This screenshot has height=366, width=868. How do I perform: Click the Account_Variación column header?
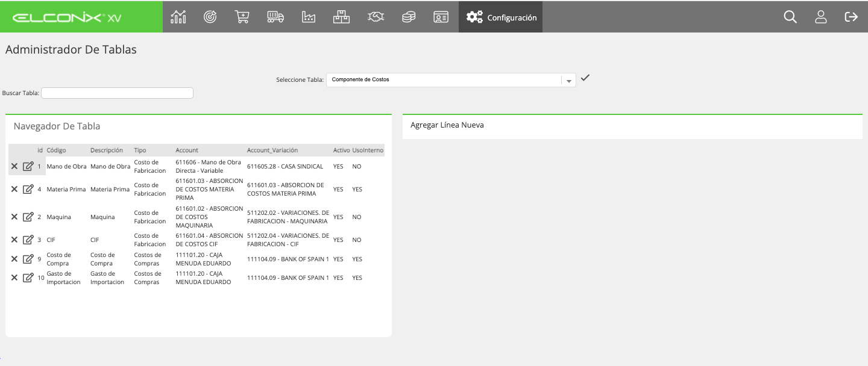point(272,150)
